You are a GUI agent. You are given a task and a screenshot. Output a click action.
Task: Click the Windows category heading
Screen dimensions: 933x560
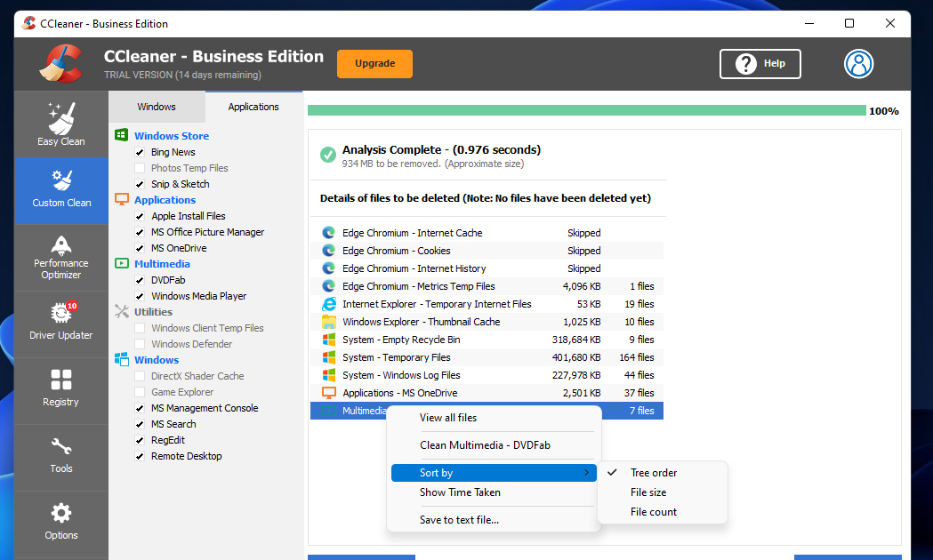pos(157,360)
